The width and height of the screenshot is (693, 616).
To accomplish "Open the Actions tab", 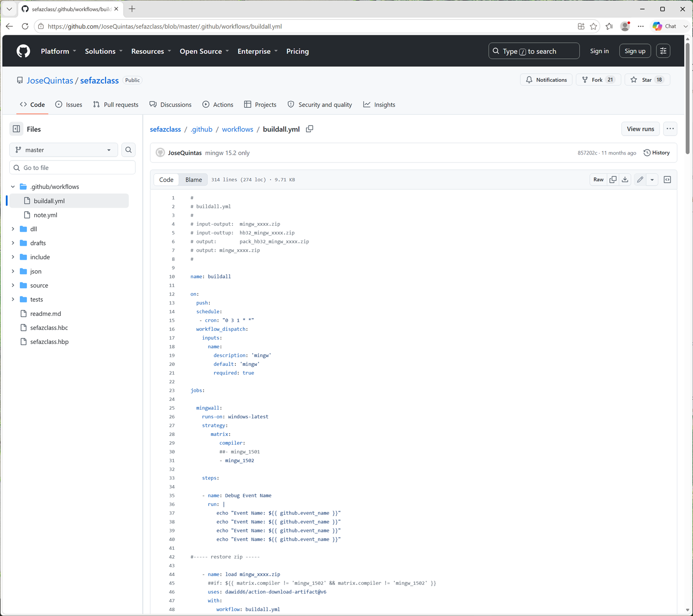I will click(x=218, y=105).
